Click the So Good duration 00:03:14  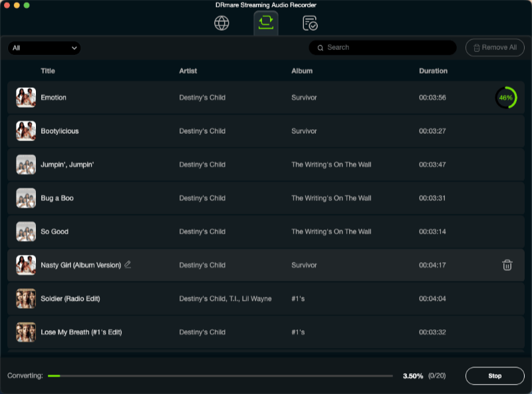pos(432,232)
